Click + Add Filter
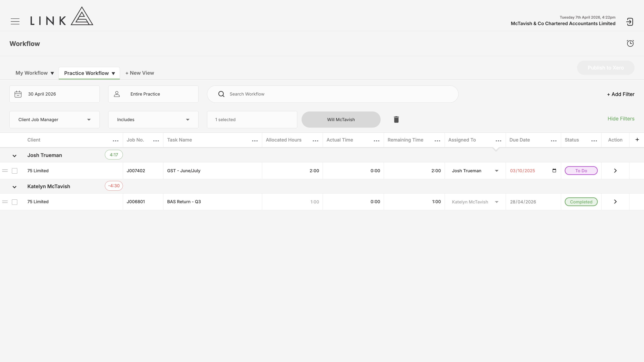Viewport: 644px width, 362px height. coord(620,94)
